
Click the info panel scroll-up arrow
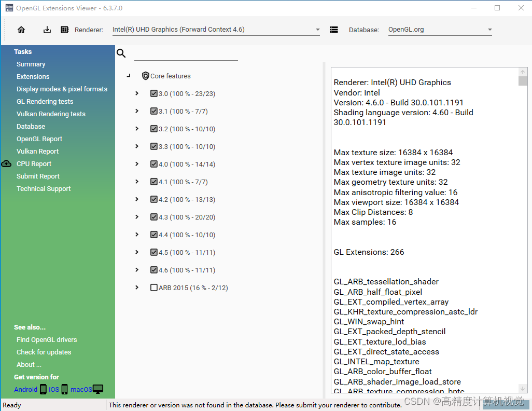tap(523, 72)
